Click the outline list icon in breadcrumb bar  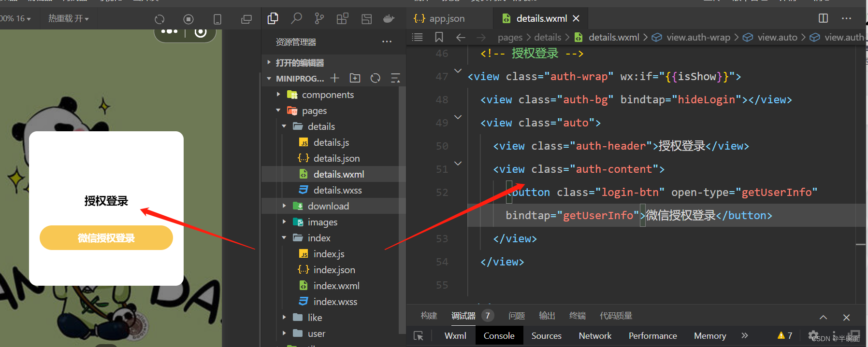[418, 37]
